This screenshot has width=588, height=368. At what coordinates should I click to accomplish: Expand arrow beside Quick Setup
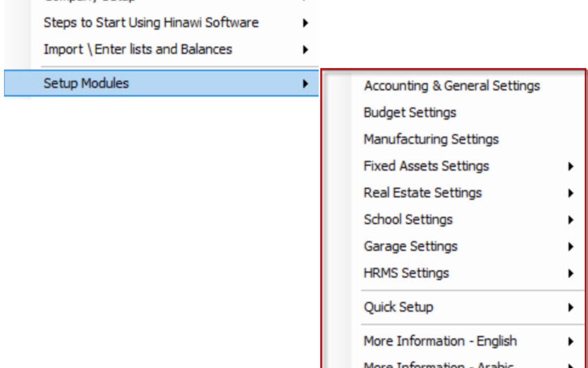[571, 307]
